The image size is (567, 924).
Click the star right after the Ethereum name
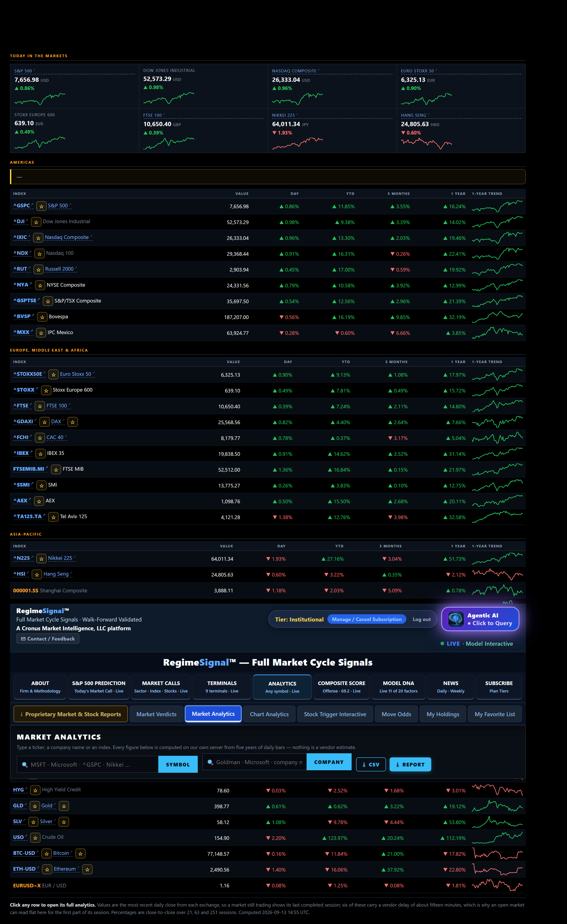[x=87, y=869]
